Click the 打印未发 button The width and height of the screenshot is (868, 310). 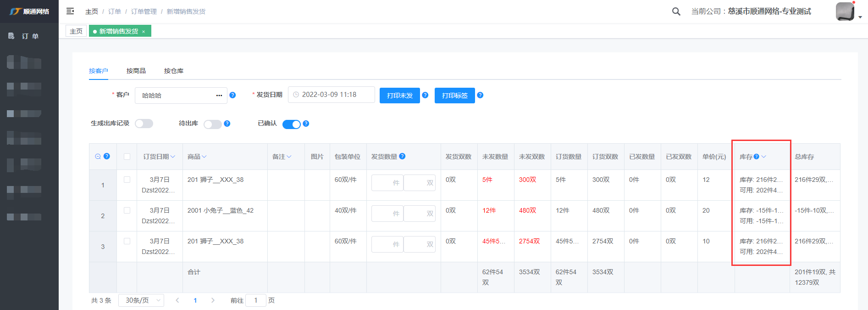[x=399, y=96]
